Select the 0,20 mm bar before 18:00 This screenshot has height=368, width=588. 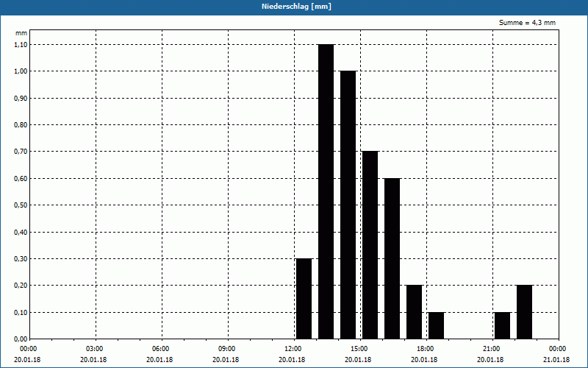(x=414, y=312)
